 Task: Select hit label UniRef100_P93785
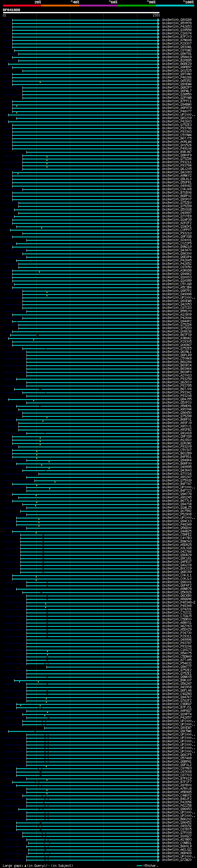coord(177,386)
